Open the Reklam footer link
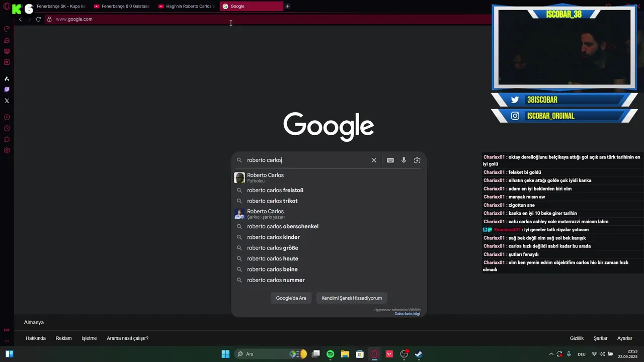 [63, 338]
